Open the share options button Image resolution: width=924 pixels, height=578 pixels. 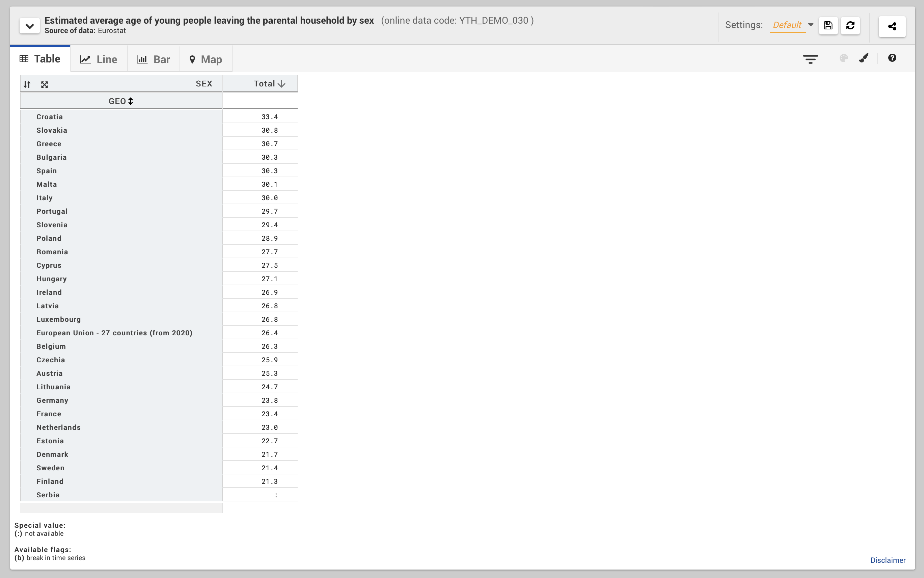(x=892, y=26)
